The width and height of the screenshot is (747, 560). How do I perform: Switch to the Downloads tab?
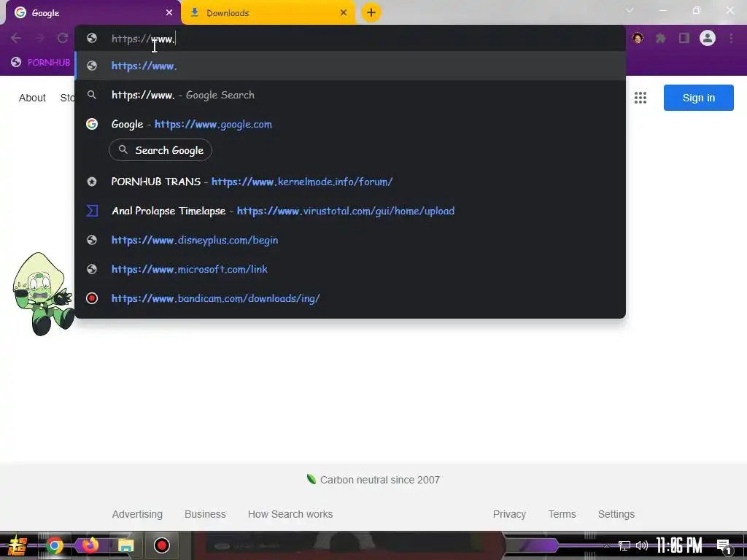pos(268,13)
